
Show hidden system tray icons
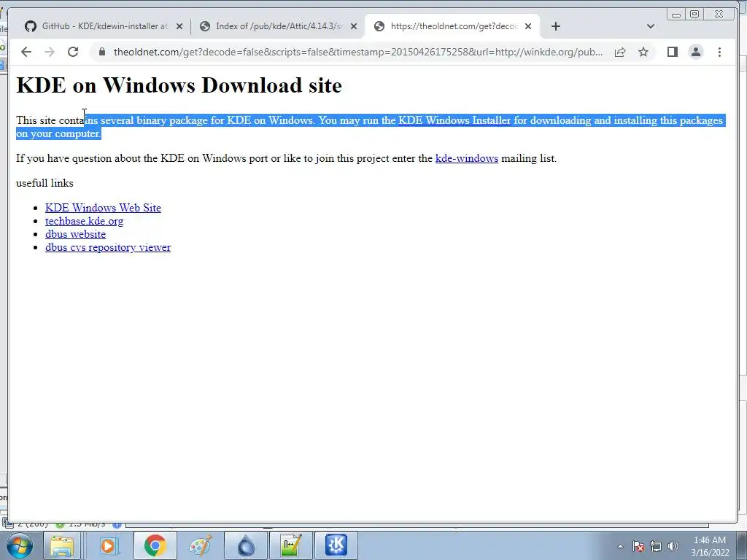point(620,547)
